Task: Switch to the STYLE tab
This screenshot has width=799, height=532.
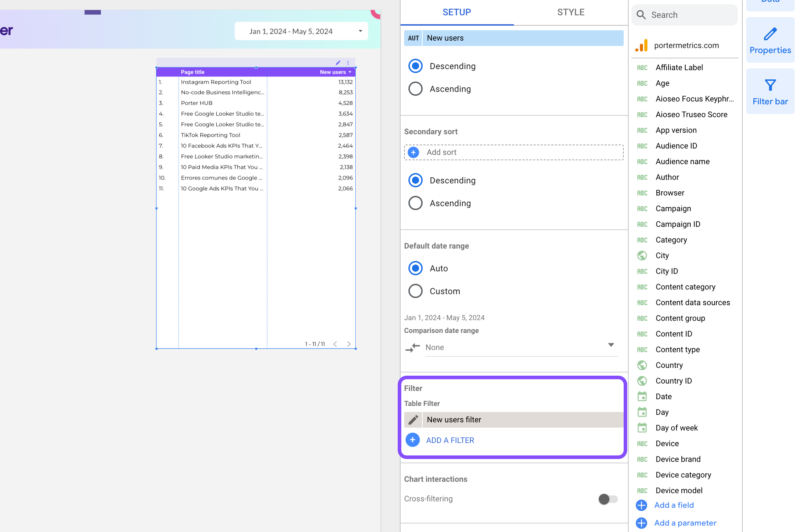Action: (571, 12)
